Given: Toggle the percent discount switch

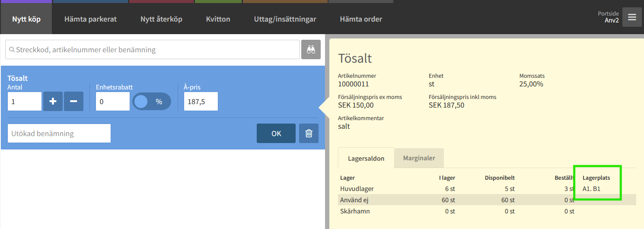Looking at the screenshot, I should pyautogui.click(x=151, y=102).
